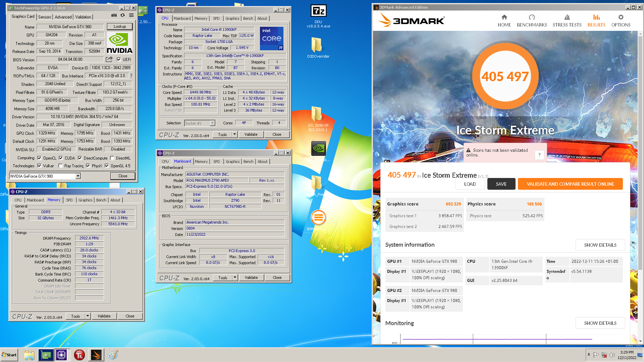The image size is (644, 362).
Task: Click the Close button in GPU-Z
Action: tap(123, 176)
